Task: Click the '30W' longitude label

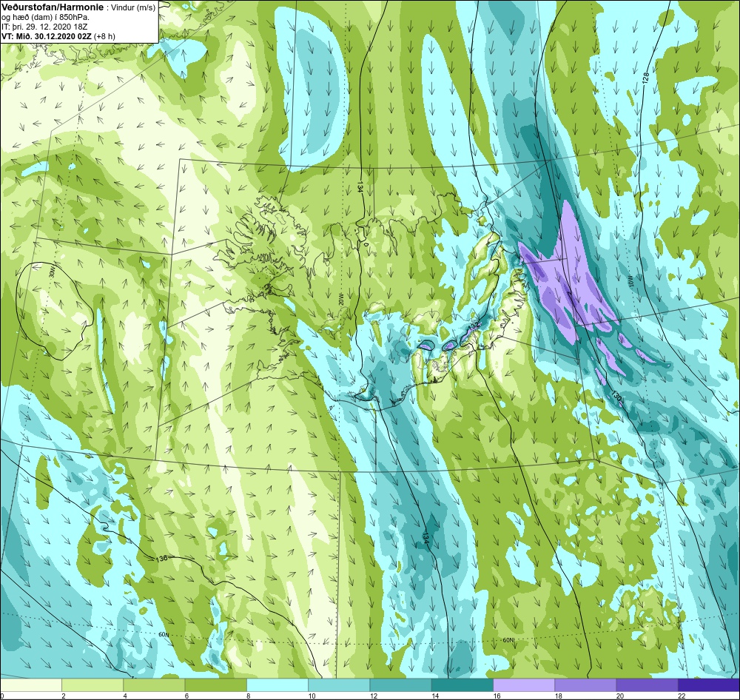Action: (53, 271)
